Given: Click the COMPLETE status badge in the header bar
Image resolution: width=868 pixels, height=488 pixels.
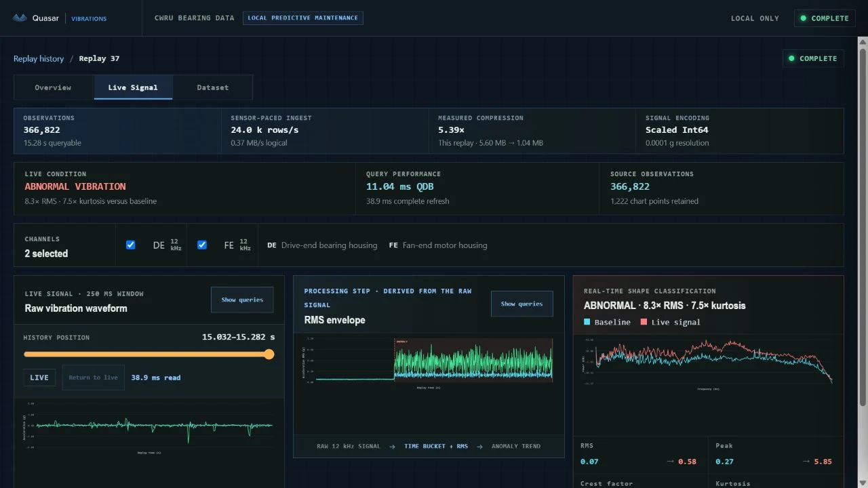Looking at the screenshot, I should [824, 18].
